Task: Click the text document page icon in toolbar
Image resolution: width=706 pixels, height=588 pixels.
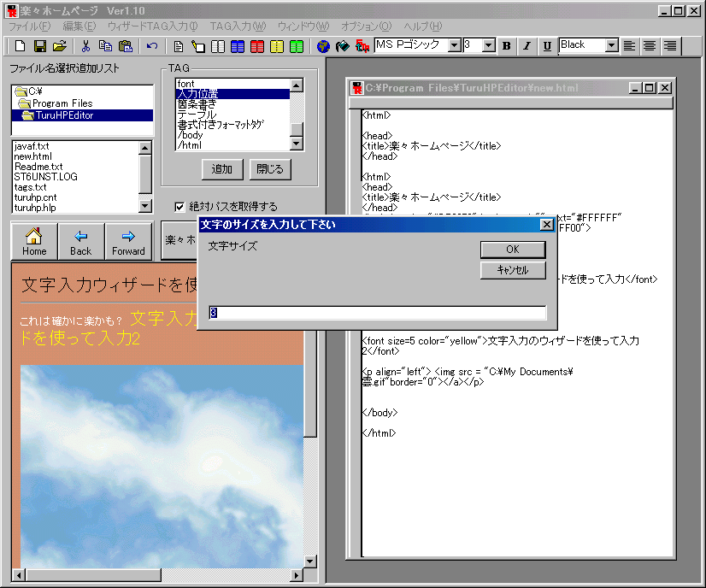Action: (x=179, y=46)
